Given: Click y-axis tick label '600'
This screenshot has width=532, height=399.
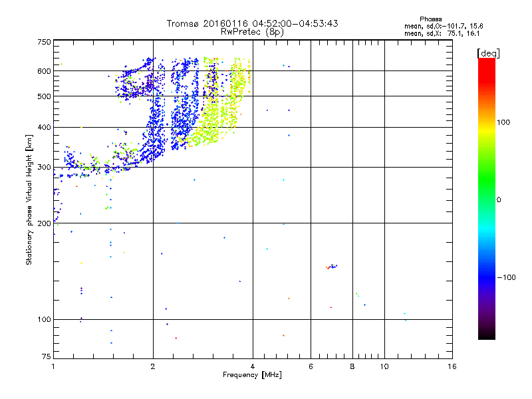Looking at the screenshot, I should click(x=44, y=71).
